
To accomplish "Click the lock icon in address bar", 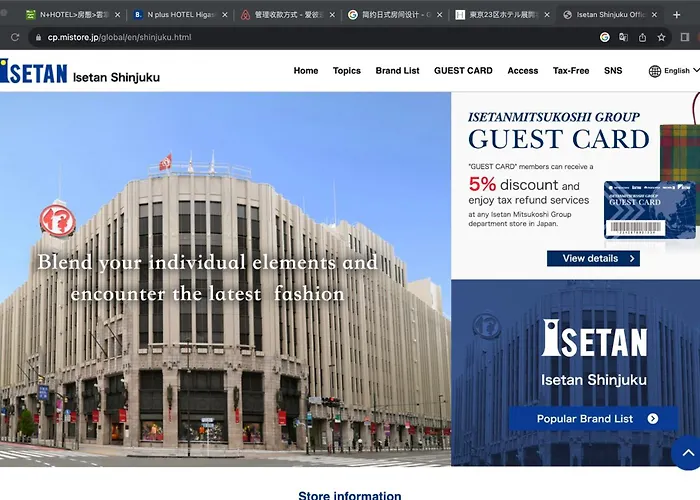I will (x=38, y=38).
